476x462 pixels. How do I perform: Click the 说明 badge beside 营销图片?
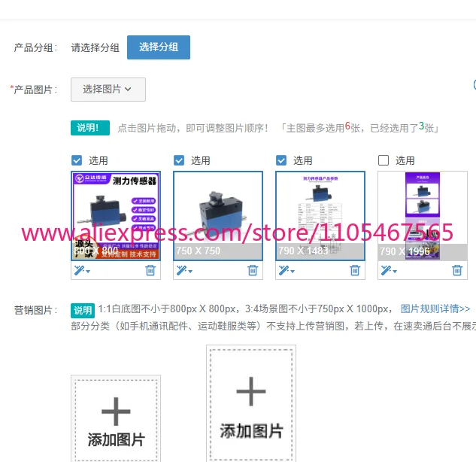(83, 311)
